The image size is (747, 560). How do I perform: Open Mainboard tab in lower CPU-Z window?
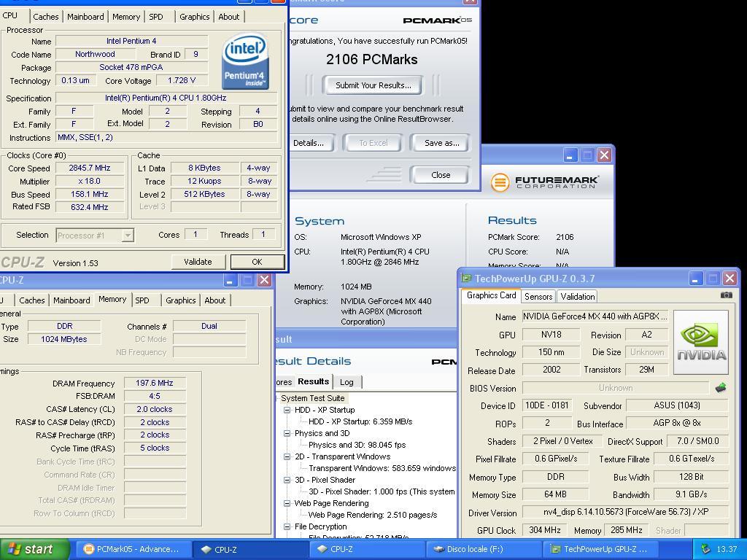click(71, 300)
